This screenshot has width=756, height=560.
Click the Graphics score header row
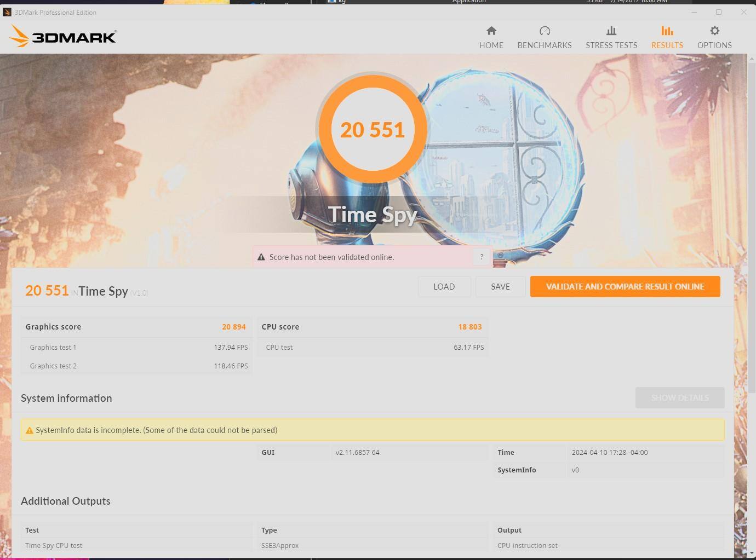(x=136, y=327)
